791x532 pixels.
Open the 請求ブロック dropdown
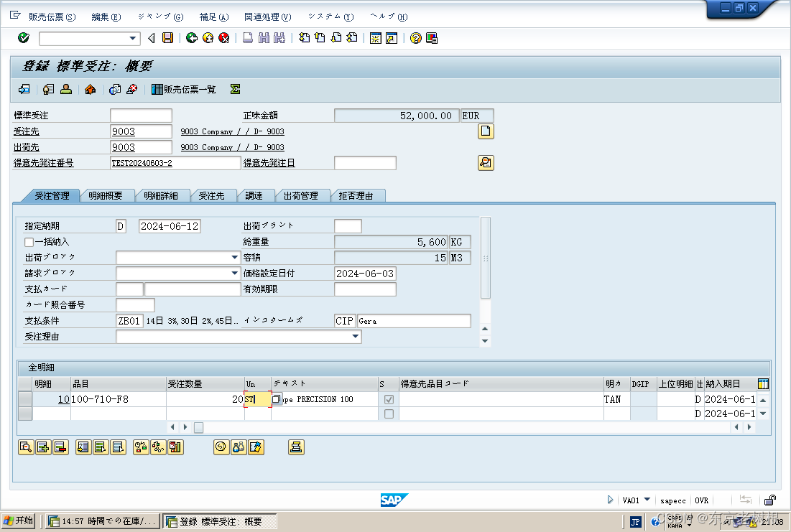(235, 274)
